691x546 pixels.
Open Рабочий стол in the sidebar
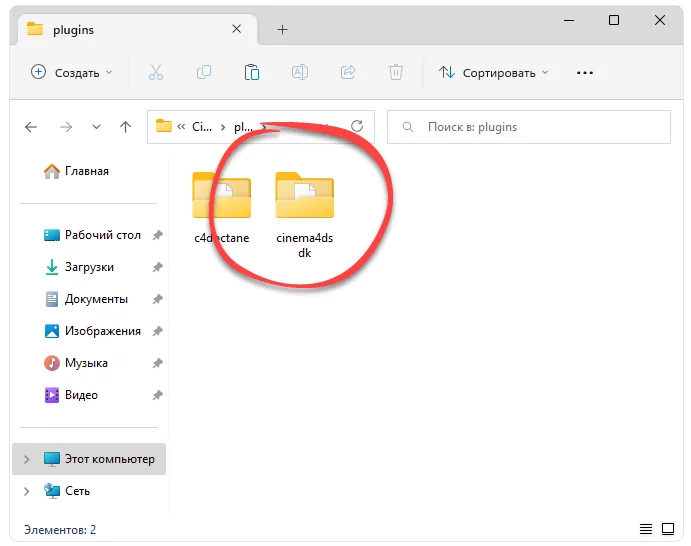[103, 235]
